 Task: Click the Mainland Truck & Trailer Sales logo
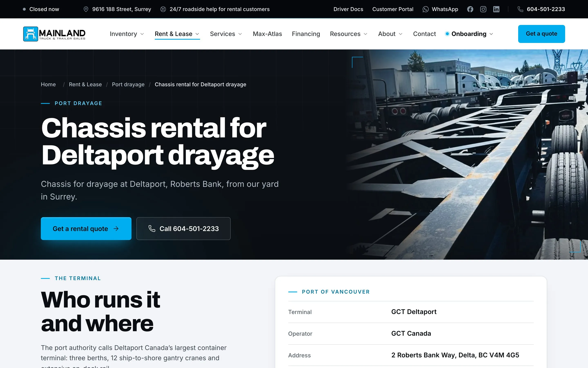[x=54, y=34]
